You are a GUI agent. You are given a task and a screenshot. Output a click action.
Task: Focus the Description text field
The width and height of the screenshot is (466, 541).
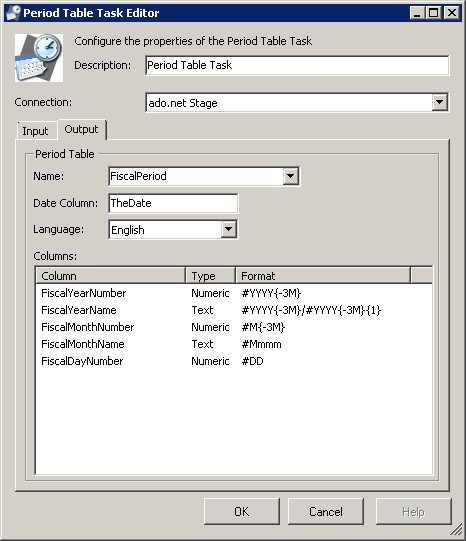tap(297, 65)
